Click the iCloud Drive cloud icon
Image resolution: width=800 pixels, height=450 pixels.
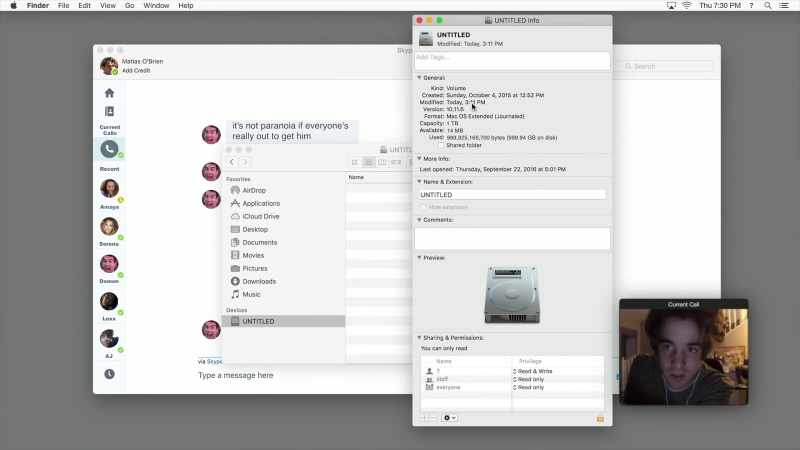pyautogui.click(x=235, y=216)
